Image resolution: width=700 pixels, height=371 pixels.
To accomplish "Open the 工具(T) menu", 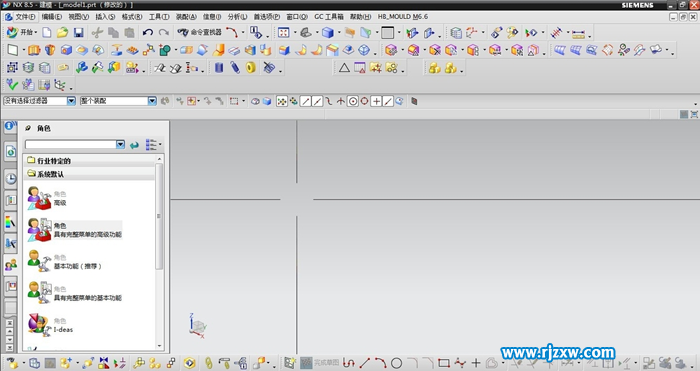I will (x=159, y=17).
